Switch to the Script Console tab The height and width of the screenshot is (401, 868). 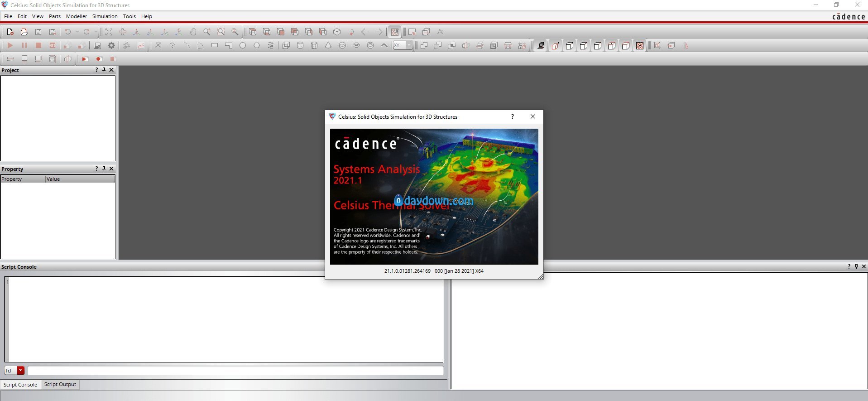[20, 385]
